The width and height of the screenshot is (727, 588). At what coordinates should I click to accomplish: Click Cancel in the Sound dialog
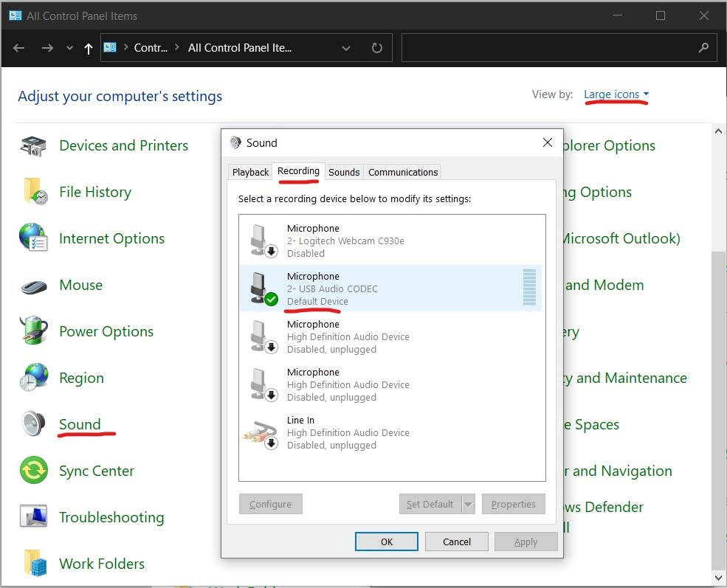457,542
